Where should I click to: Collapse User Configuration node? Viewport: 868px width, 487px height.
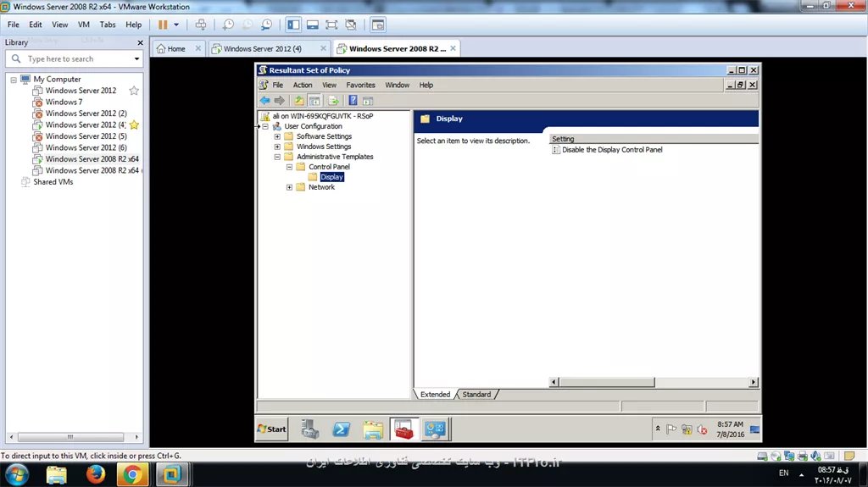265,126
